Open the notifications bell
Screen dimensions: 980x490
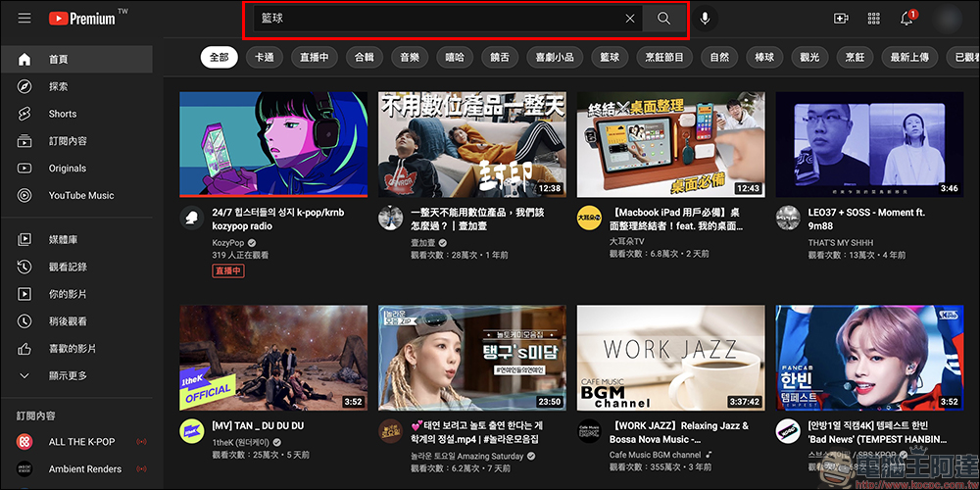tap(906, 19)
